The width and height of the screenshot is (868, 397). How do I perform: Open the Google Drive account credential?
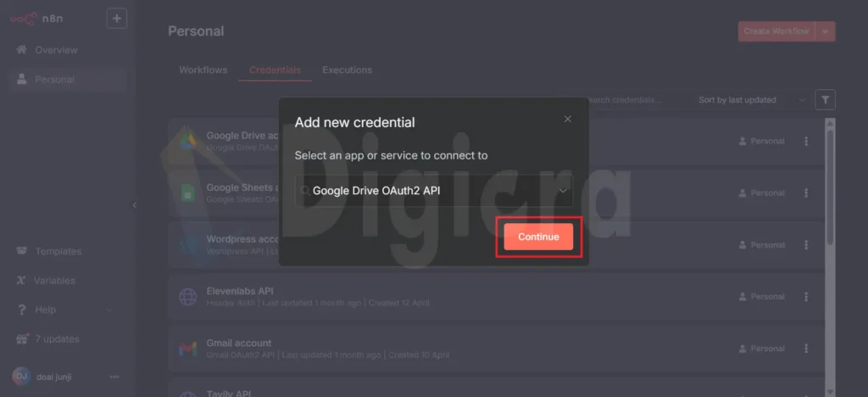[x=496, y=141]
